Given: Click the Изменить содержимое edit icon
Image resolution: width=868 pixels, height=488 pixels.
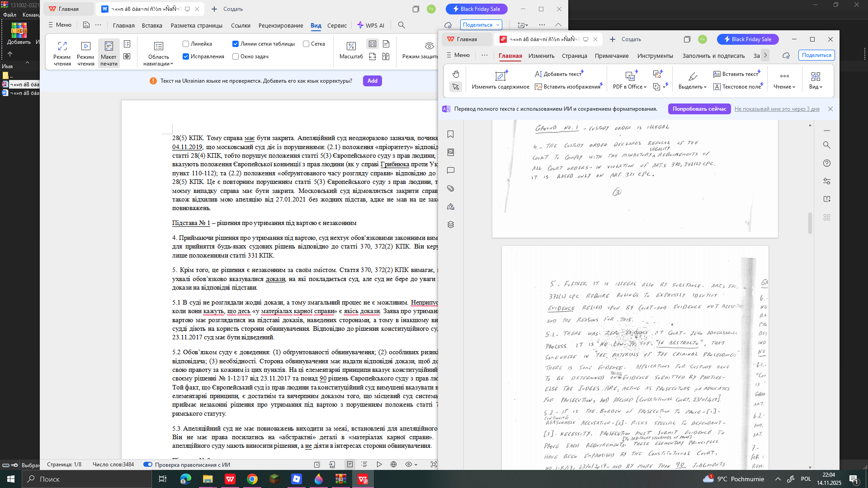Looking at the screenshot, I should [x=500, y=76].
